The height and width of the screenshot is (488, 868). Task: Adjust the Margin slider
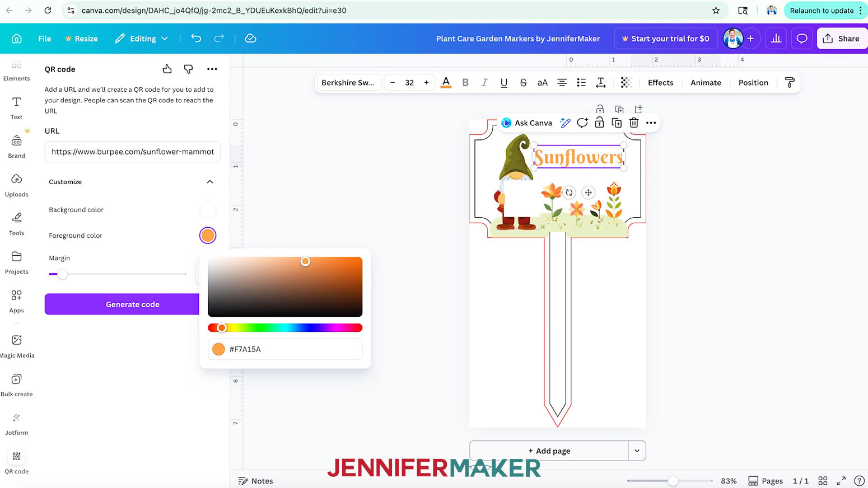point(118,274)
